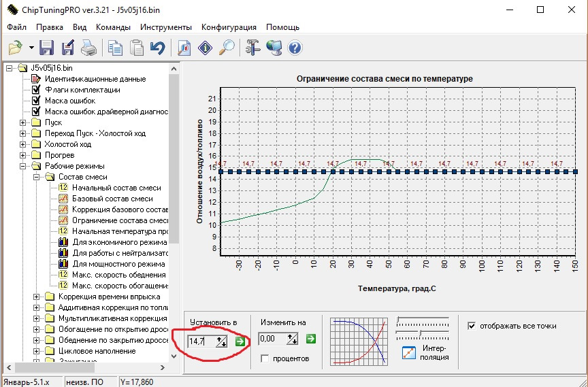Toggle the Маска ошибок checkbox item
The width and height of the screenshot is (588, 387).
tap(36, 101)
